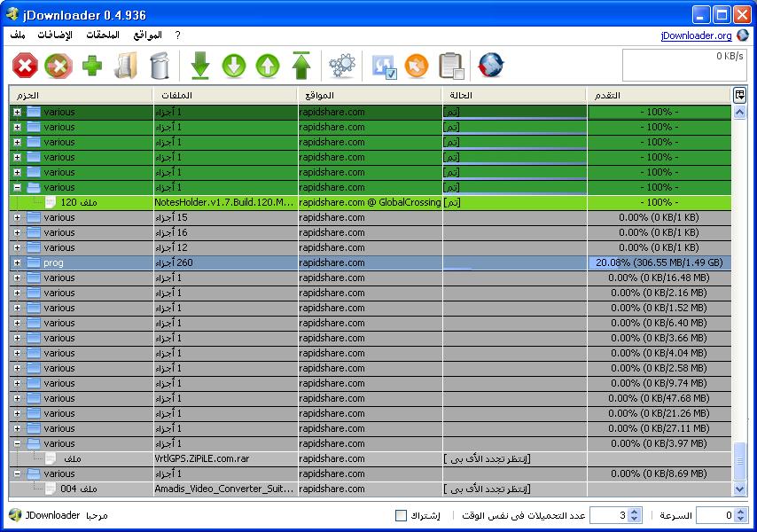Collapse the package containing VrtlGPS.ZiPiLE.com.rar
Screen dimensions: 757x532
click(x=17, y=444)
